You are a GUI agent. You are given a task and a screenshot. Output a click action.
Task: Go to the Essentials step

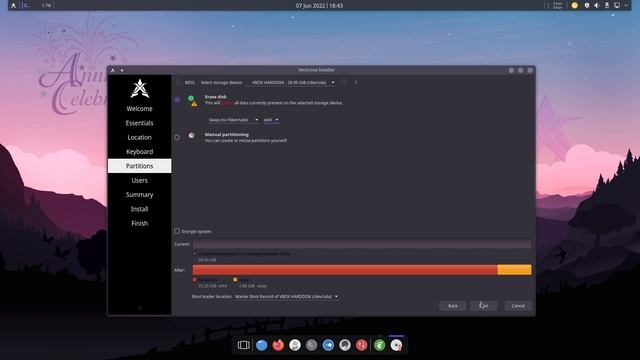140,123
